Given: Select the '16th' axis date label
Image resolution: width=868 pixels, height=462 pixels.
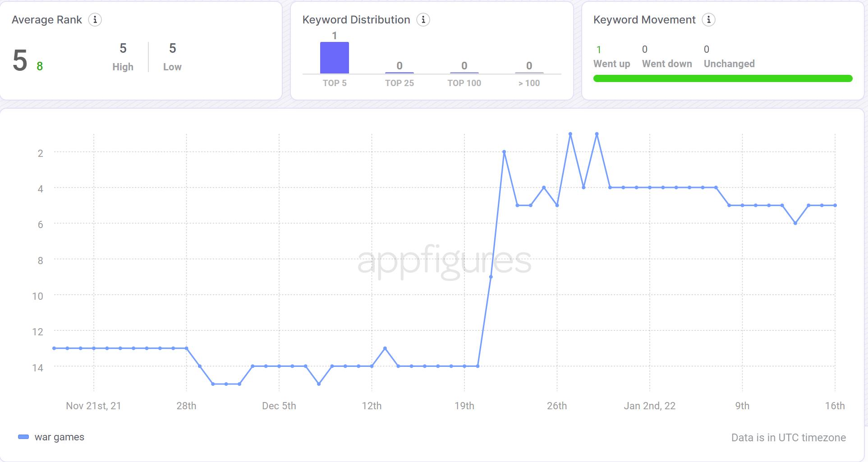Looking at the screenshot, I should [835, 406].
